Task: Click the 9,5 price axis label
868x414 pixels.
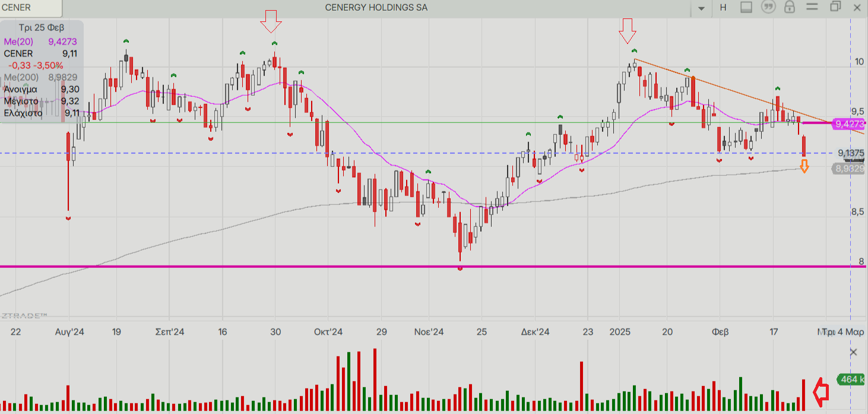Action: point(857,112)
